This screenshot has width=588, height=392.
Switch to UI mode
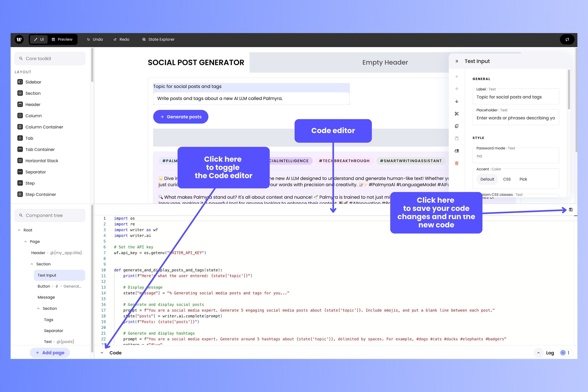39,39
